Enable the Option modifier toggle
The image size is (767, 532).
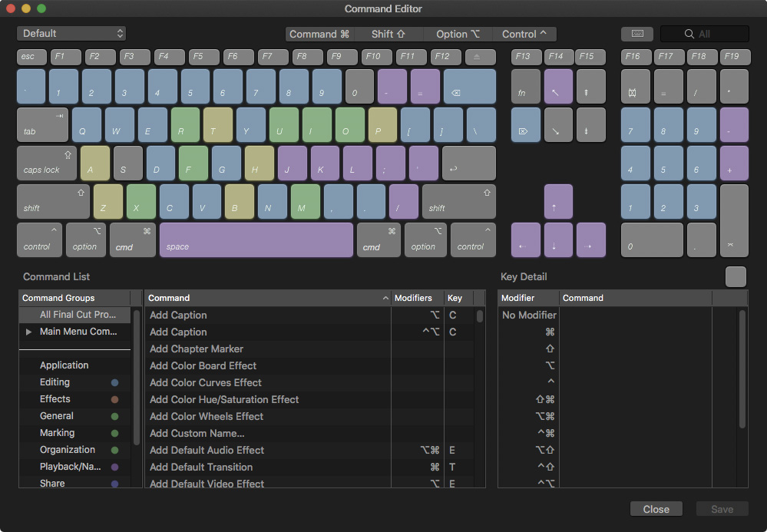point(458,34)
